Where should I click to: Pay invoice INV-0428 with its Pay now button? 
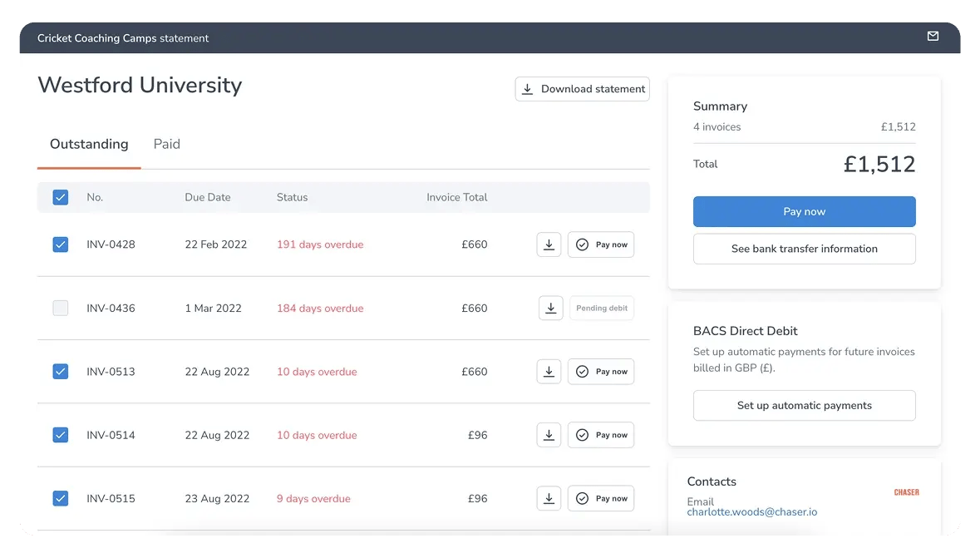click(601, 244)
